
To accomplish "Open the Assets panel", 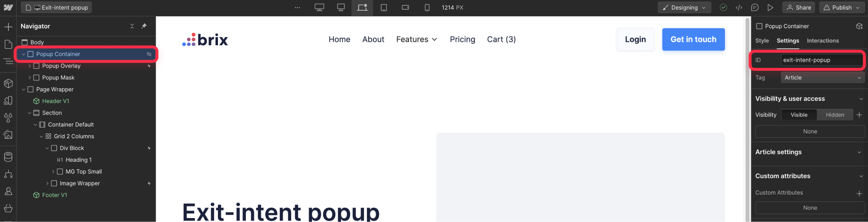I will (8, 135).
